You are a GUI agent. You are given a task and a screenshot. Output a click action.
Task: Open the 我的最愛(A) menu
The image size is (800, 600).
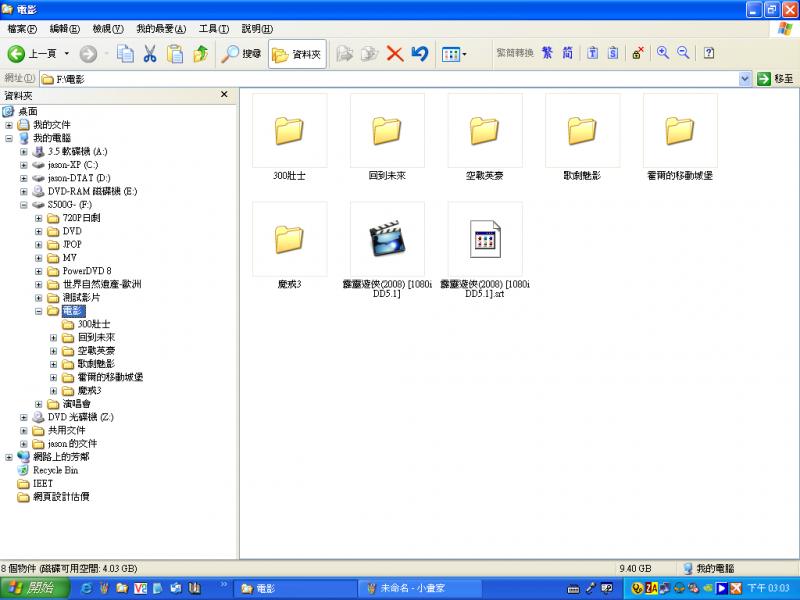click(161, 29)
